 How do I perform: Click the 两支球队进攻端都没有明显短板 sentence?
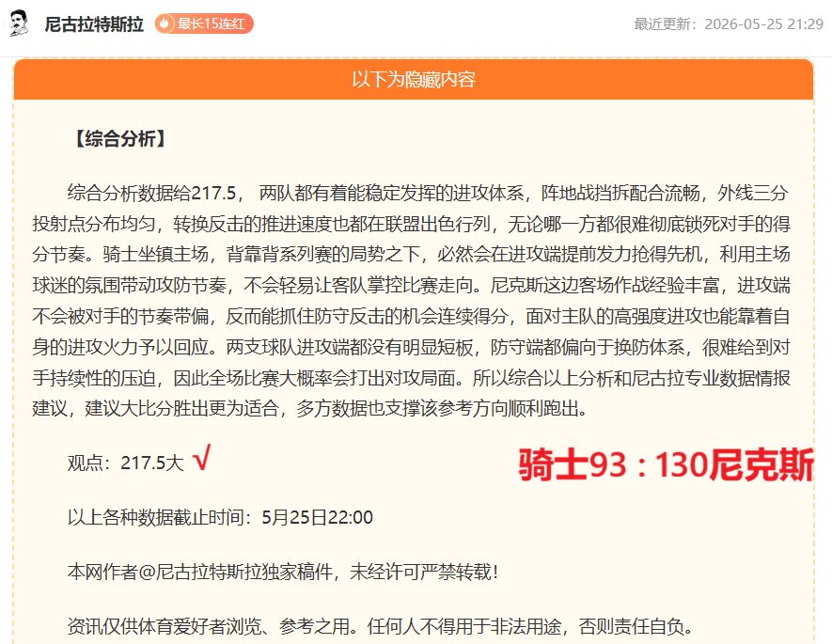pos(349,347)
